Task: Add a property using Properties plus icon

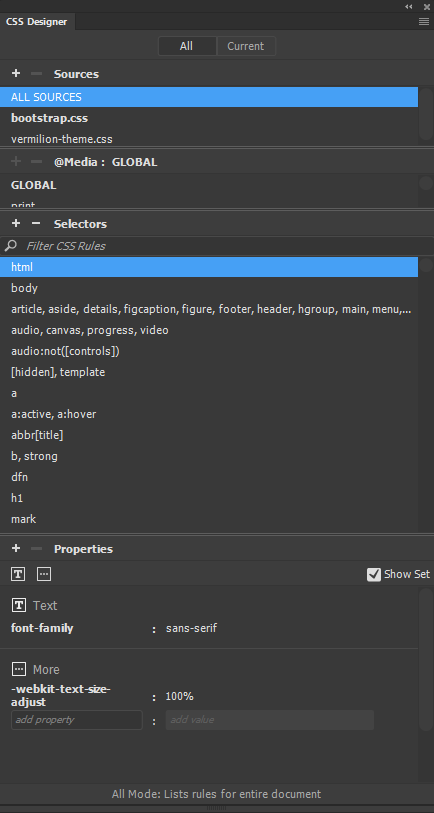Action: [x=16, y=549]
